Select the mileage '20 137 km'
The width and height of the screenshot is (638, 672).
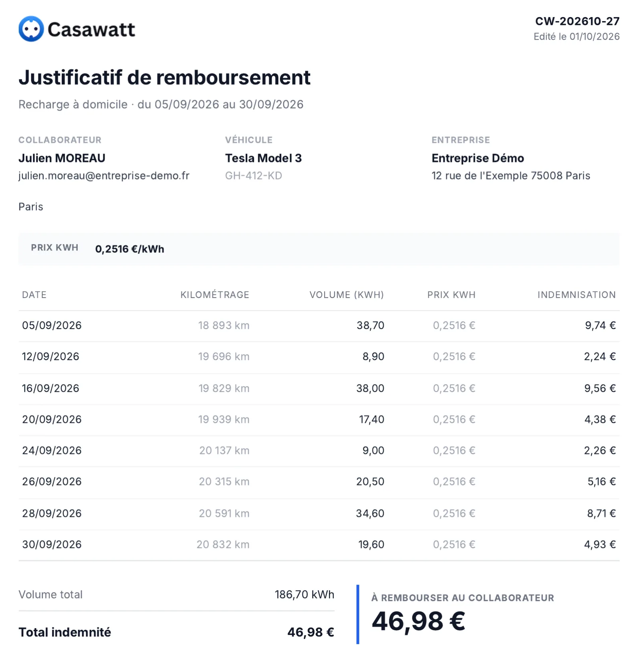click(x=224, y=451)
